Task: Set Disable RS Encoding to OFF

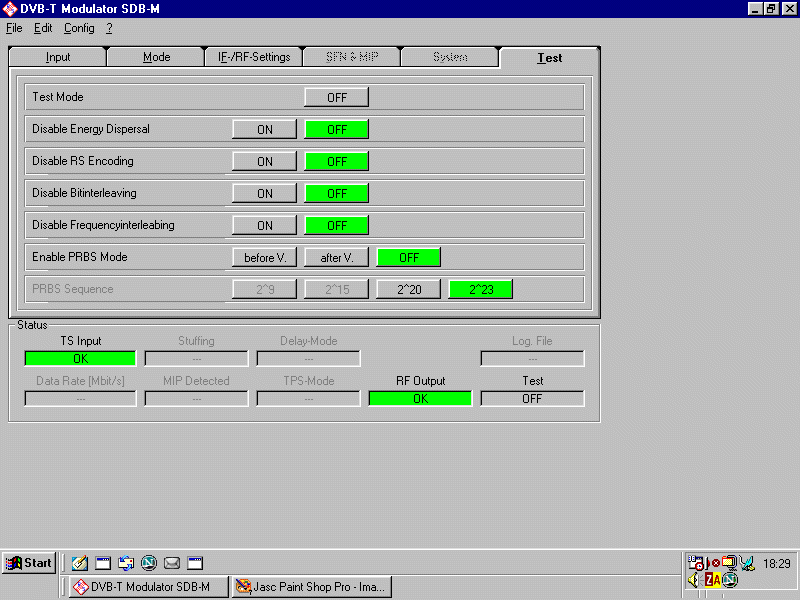Action: coord(337,161)
